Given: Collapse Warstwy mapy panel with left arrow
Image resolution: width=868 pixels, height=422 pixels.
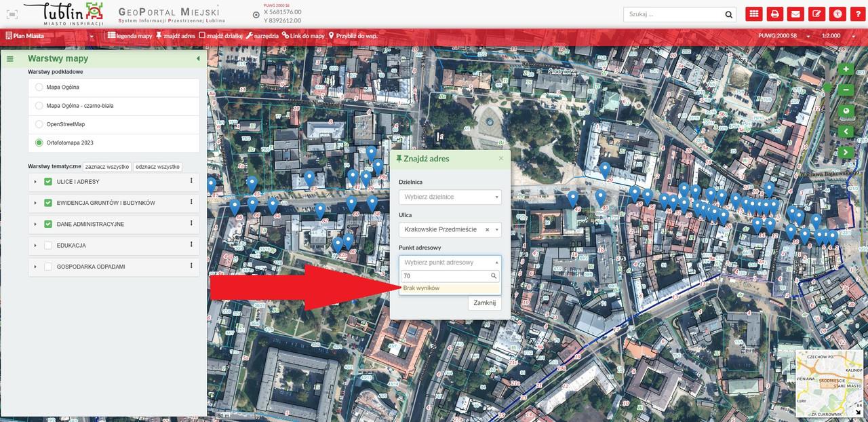Looking at the screenshot, I should pyautogui.click(x=198, y=59).
